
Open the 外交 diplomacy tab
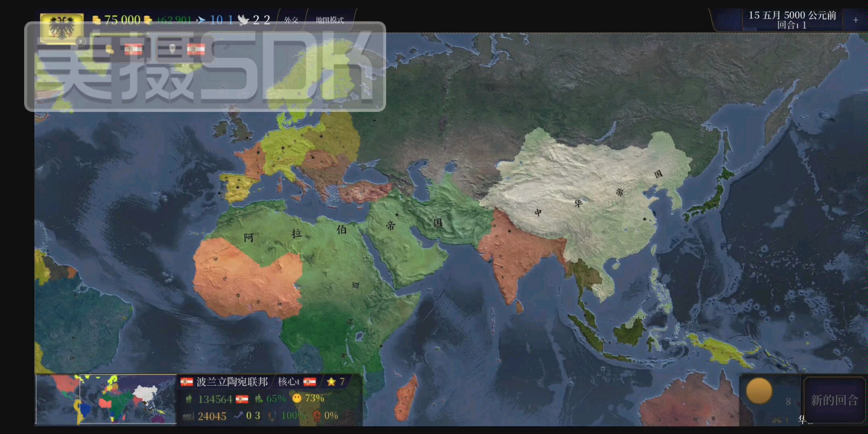[x=291, y=20]
